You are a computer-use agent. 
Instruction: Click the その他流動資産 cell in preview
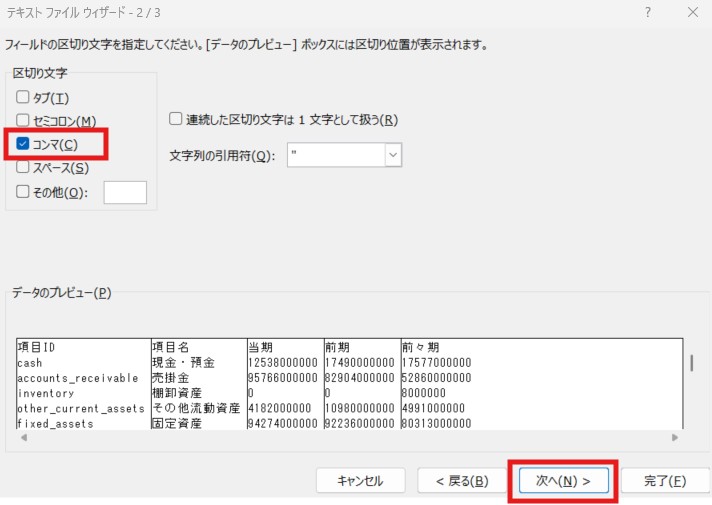click(196, 408)
